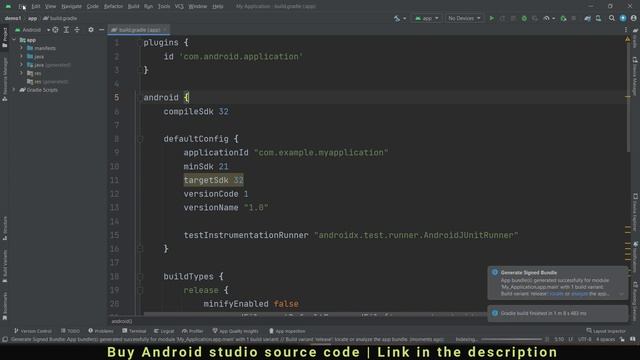The width and height of the screenshot is (640, 360).
Task: Click the Gradle build finished notification
Action: (558, 313)
